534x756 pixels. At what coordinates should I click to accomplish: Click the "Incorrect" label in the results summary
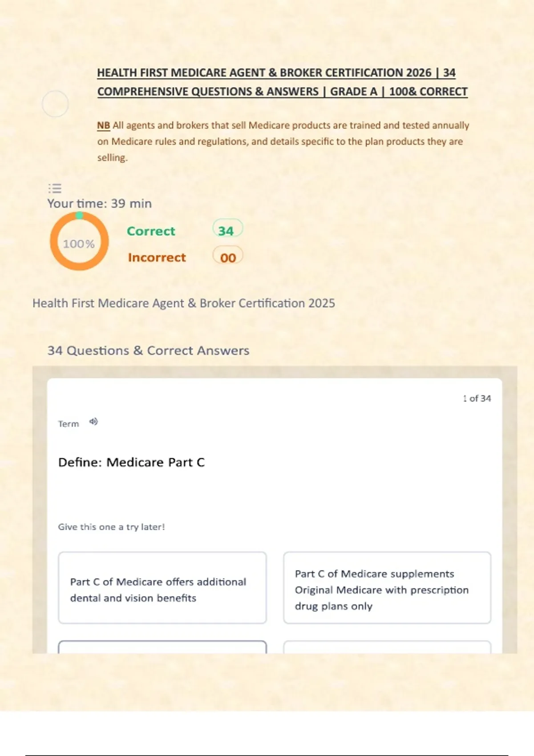tap(157, 257)
